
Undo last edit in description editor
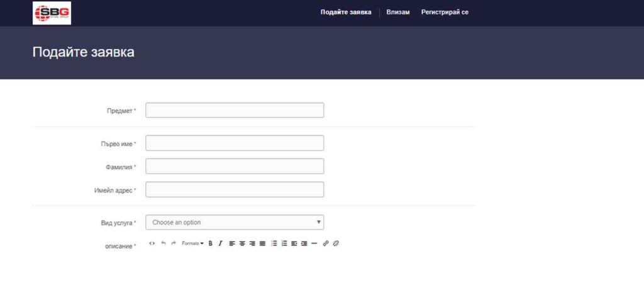click(x=163, y=243)
